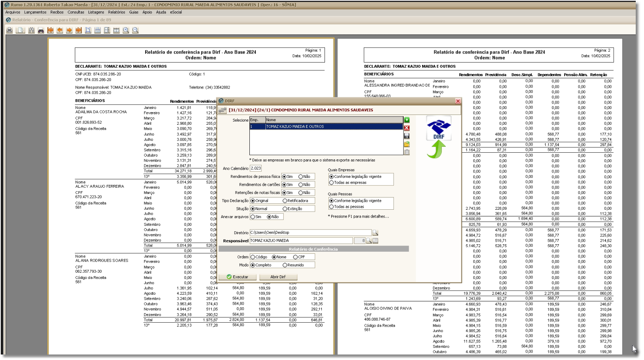Zoom out with the magnifier minus icon
644x360 pixels.
(135, 30)
